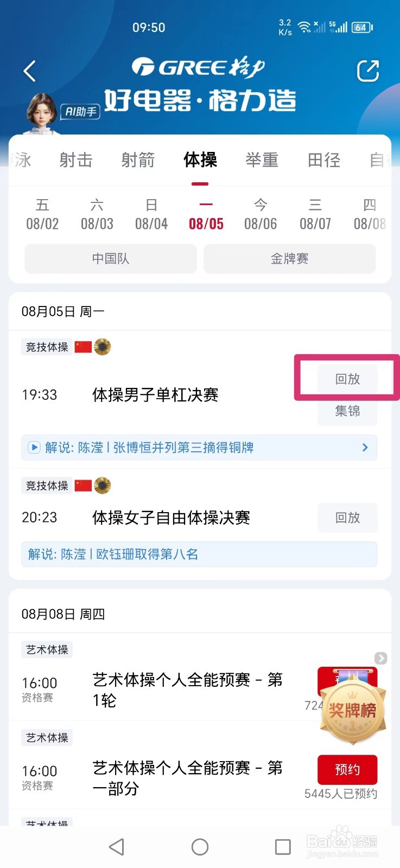400x868 pixels.
Task: Tap Android recent apps square button
Action: [283, 847]
